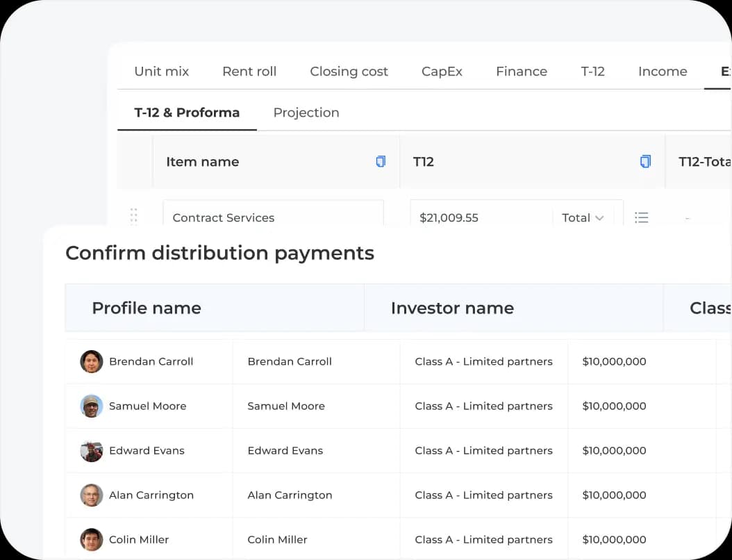Go to the Finance tab

[x=522, y=72]
